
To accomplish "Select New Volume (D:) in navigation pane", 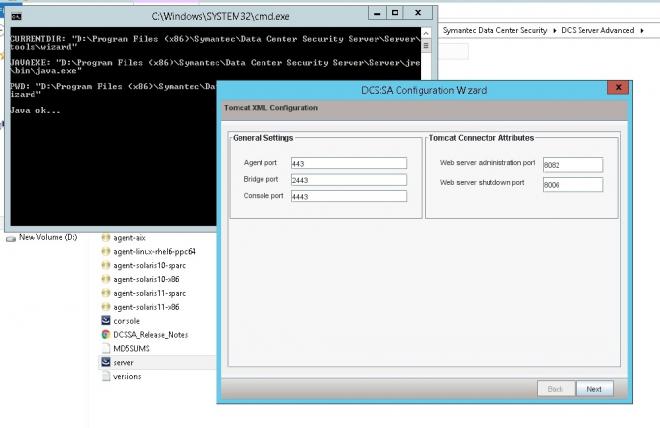I will coord(48,237).
